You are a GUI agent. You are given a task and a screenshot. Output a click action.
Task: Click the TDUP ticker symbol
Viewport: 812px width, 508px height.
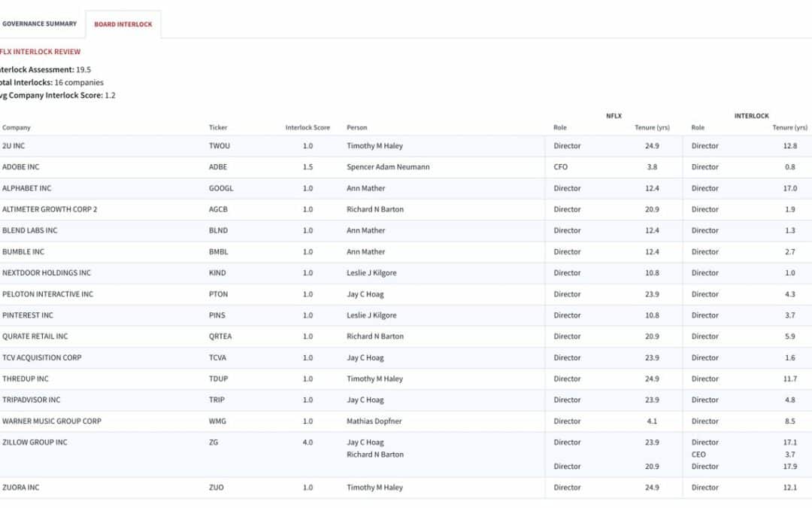pyautogui.click(x=219, y=379)
